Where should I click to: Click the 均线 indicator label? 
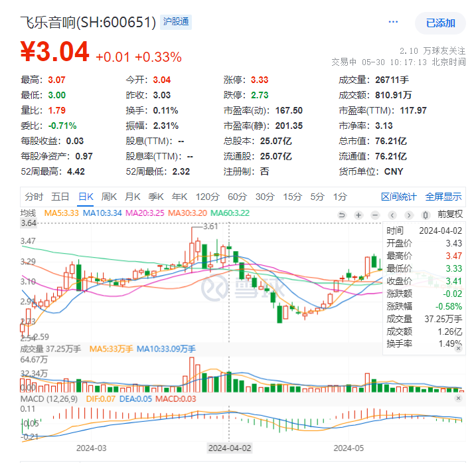pyautogui.click(x=29, y=213)
